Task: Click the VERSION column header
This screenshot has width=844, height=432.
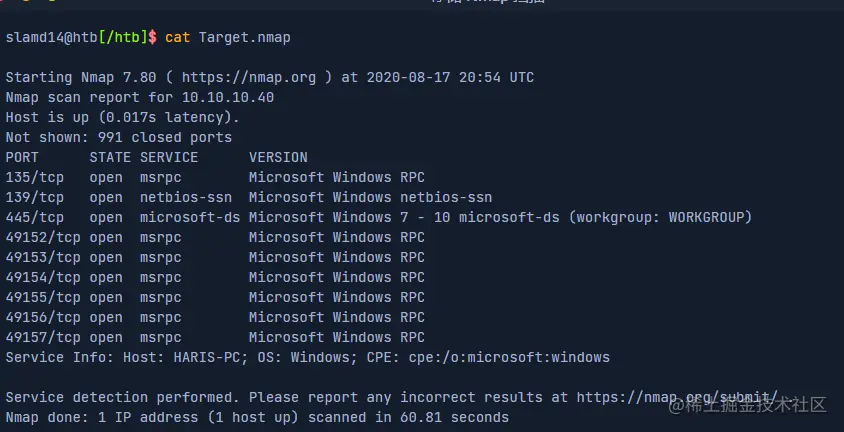Action: coord(278,157)
